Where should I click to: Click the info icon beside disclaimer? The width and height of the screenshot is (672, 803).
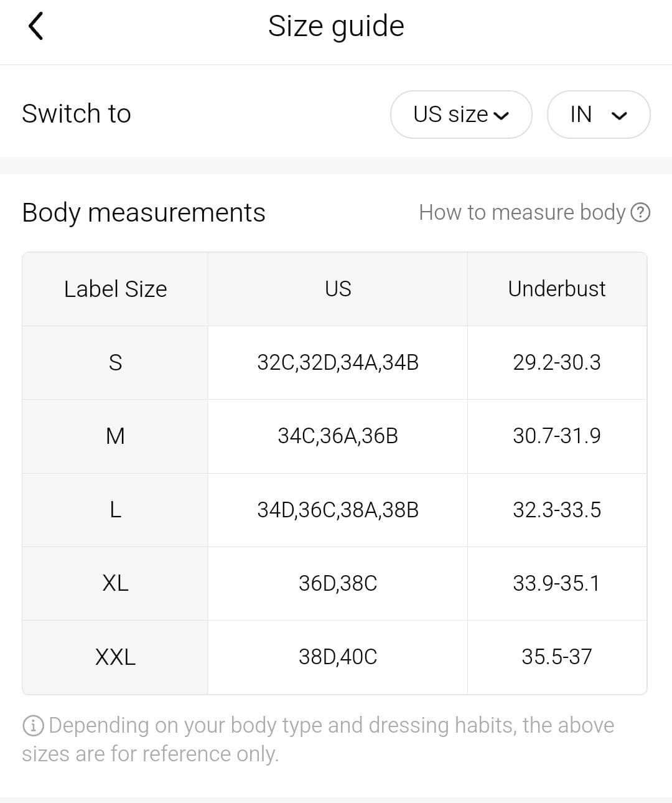tap(33, 726)
